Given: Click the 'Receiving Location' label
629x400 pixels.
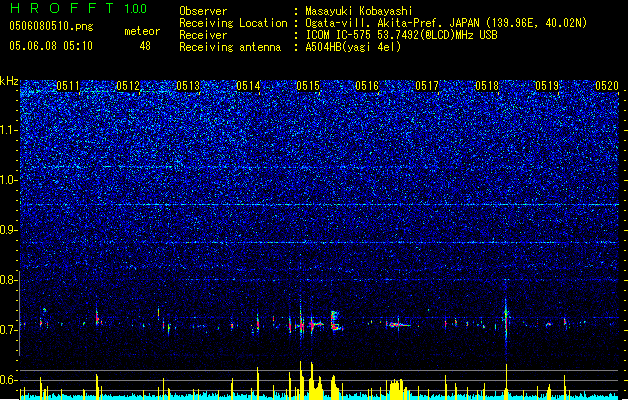Looking at the screenshot, I should point(233,23).
